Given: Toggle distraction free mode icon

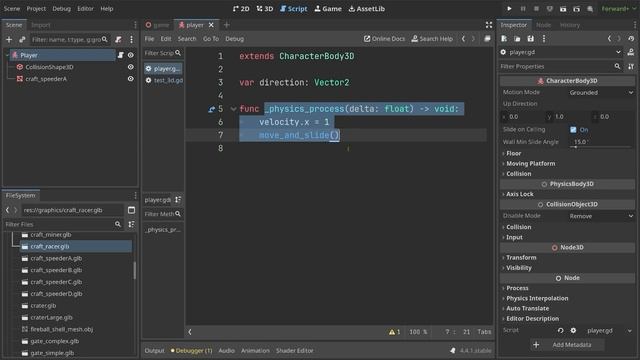Looking at the screenshot, I should [489, 25].
